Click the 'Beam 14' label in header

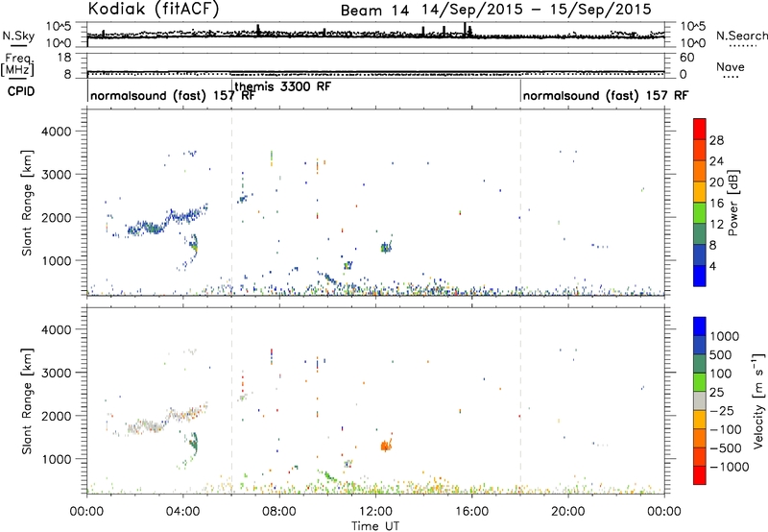click(374, 11)
